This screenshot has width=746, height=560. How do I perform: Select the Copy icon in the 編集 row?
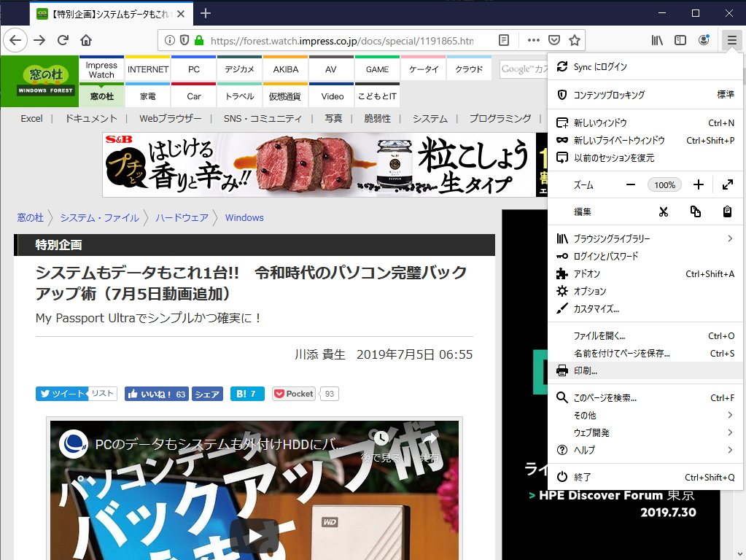tap(695, 211)
